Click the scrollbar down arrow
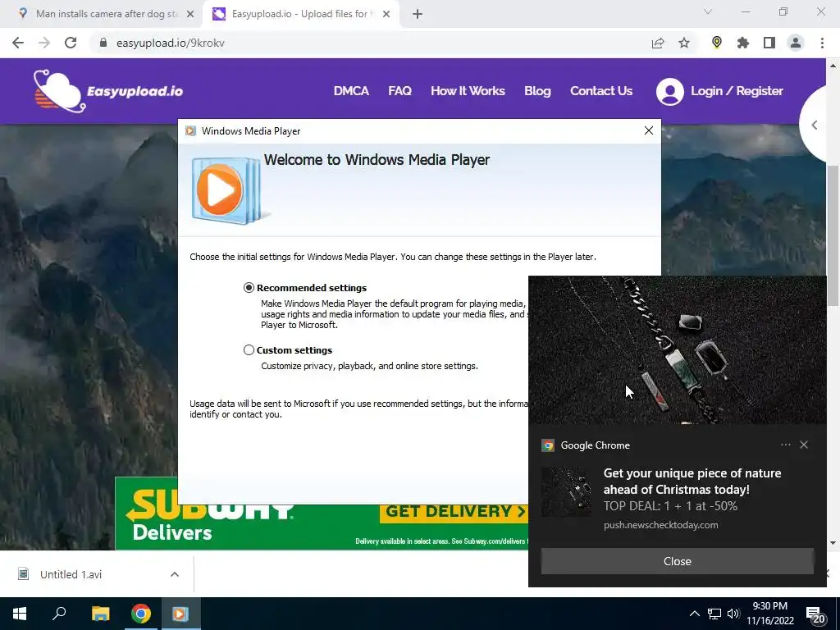 833,543
